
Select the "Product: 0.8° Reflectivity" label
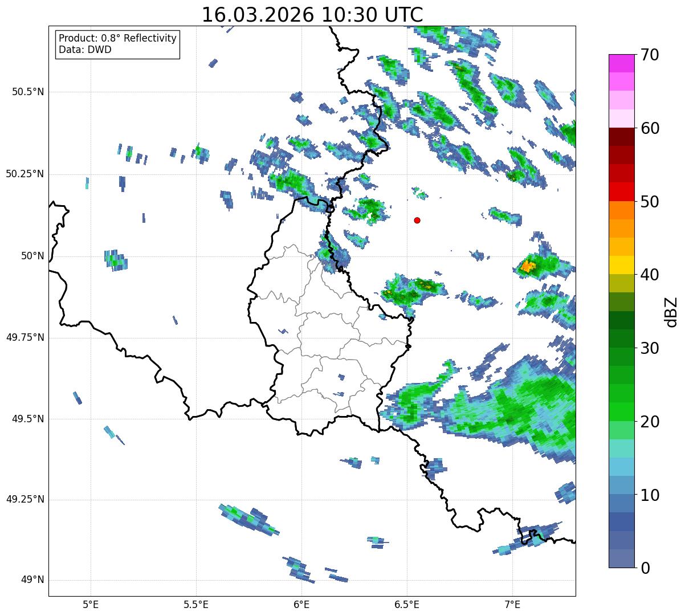(x=117, y=38)
